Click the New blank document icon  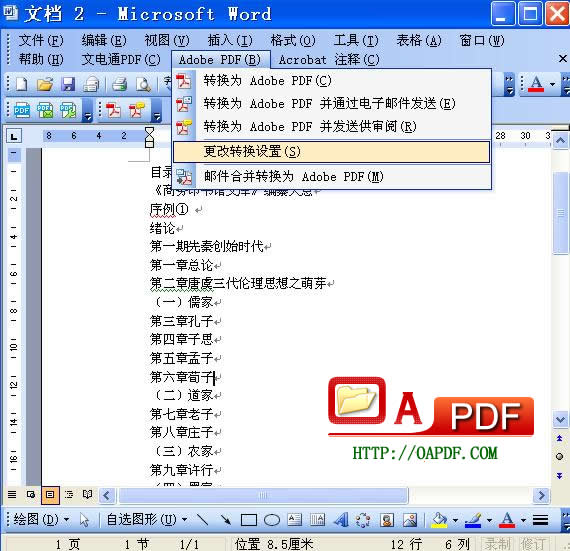21,84
